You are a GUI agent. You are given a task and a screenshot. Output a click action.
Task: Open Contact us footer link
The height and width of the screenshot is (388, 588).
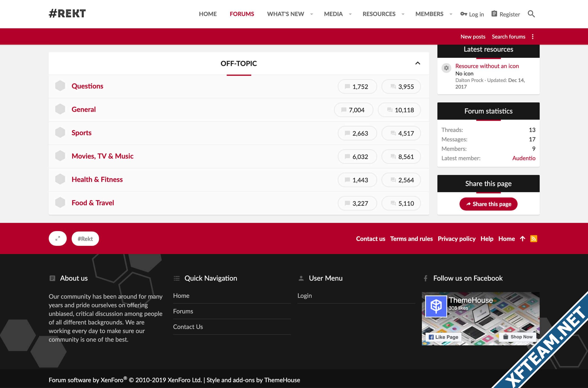pyautogui.click(x=370, y=239)
